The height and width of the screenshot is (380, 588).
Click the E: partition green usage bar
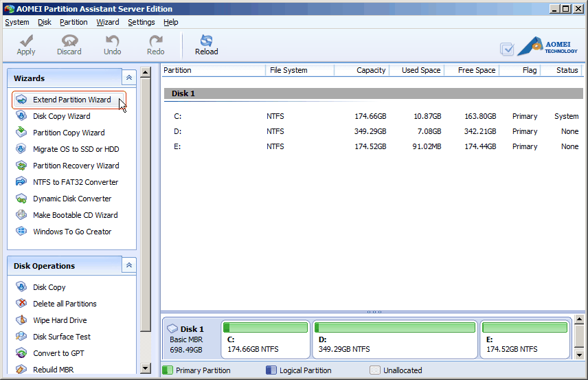click(525, 328)
